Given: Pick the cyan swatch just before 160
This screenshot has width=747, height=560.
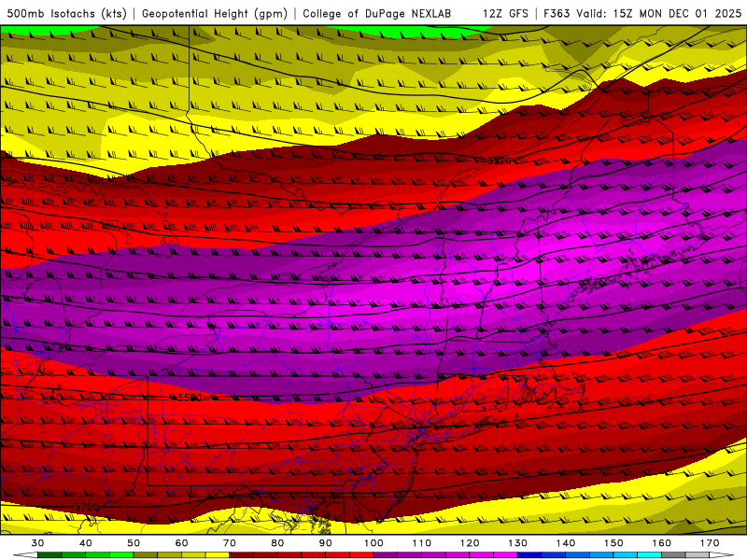Looking at the screenshot, I should click(649, 555).
